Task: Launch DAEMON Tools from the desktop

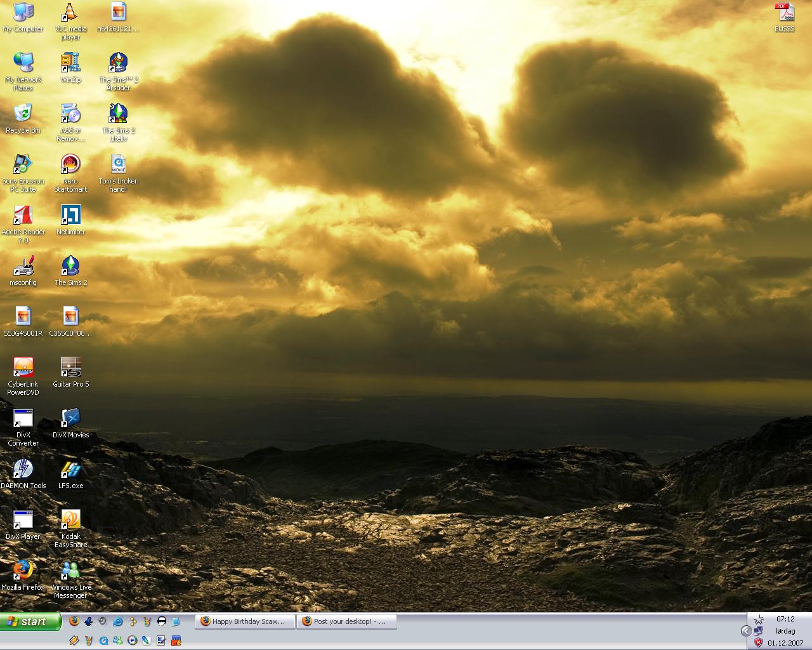Action: [23, 474]
